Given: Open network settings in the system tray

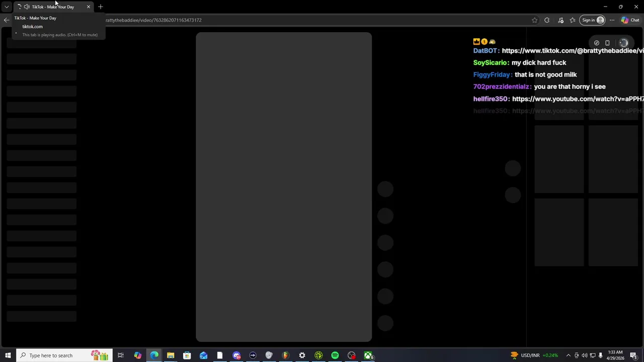Looking at the screenshot, I should [x=593, y=355].
